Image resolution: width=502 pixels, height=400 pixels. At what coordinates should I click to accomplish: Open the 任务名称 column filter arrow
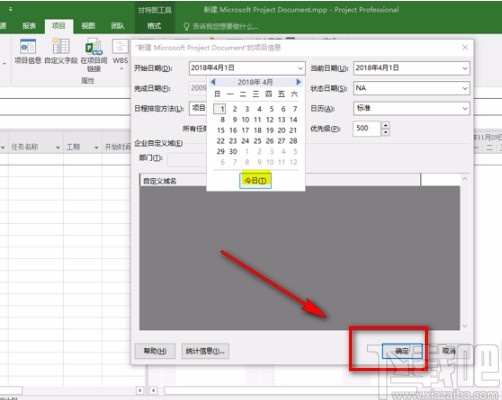coord(58,147)
